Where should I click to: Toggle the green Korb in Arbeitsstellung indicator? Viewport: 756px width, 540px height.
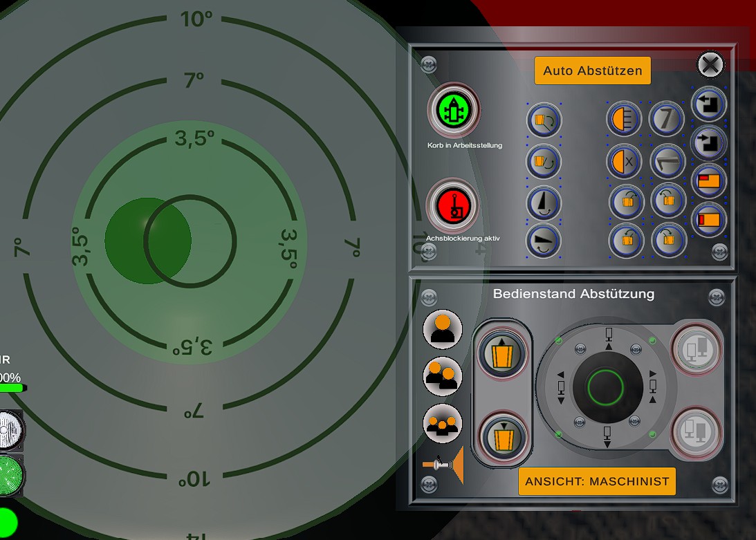tap(453, 111)
